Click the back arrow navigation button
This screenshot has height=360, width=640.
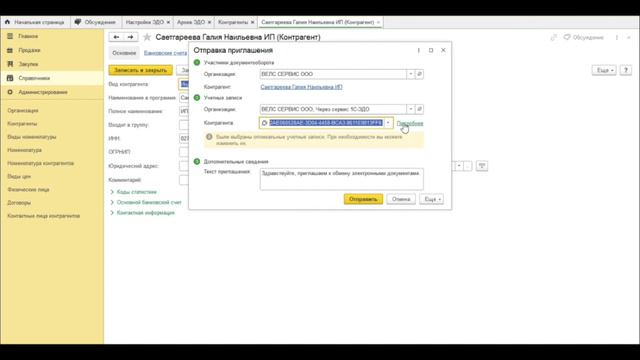point(116,37)
